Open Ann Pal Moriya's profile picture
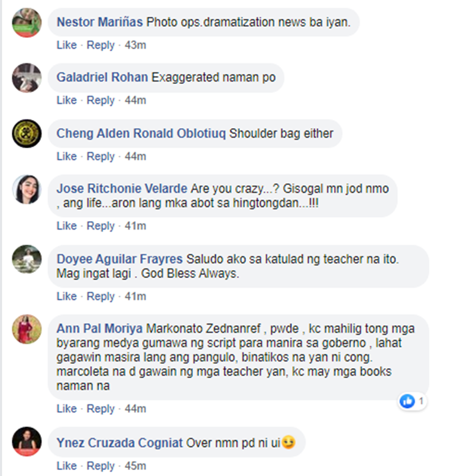459x476 pixels. [x=27, y=329]
